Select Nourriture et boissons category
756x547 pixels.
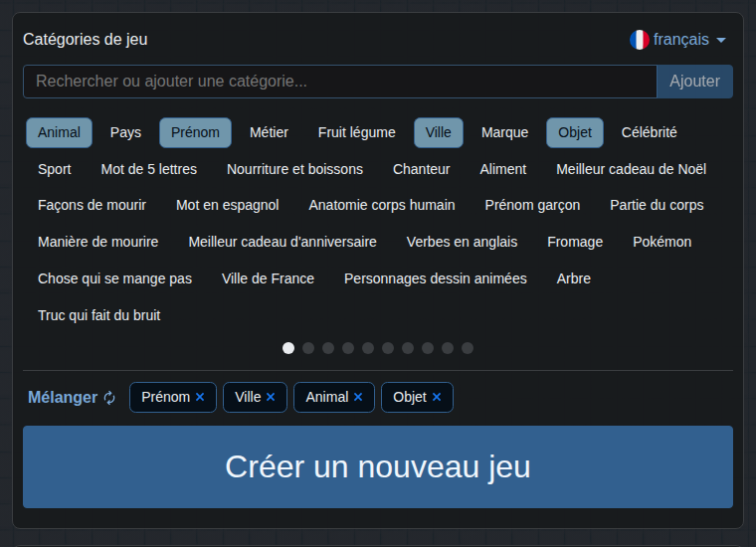click(294, 169)
